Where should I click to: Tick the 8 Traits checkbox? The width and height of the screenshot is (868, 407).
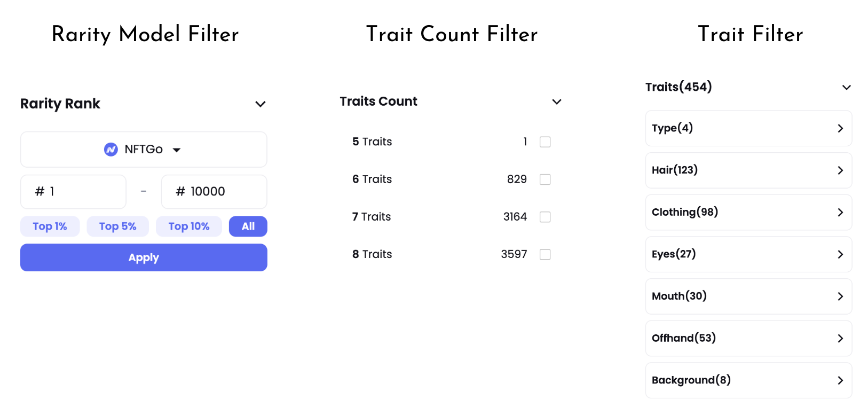[x=545, y=254]
